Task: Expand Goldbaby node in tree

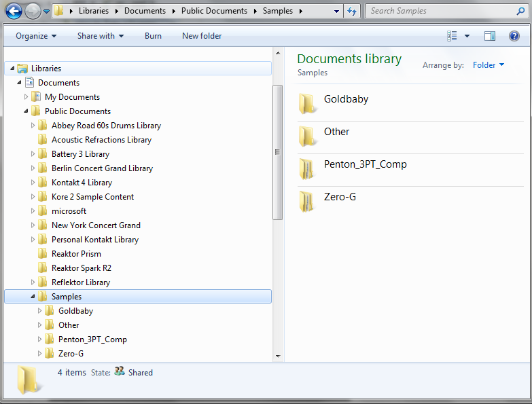Action: [x=39, y=310]
